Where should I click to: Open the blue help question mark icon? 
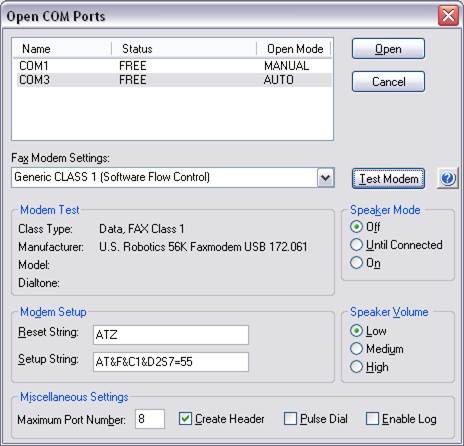pyautogui.click(x=448, y=178)
